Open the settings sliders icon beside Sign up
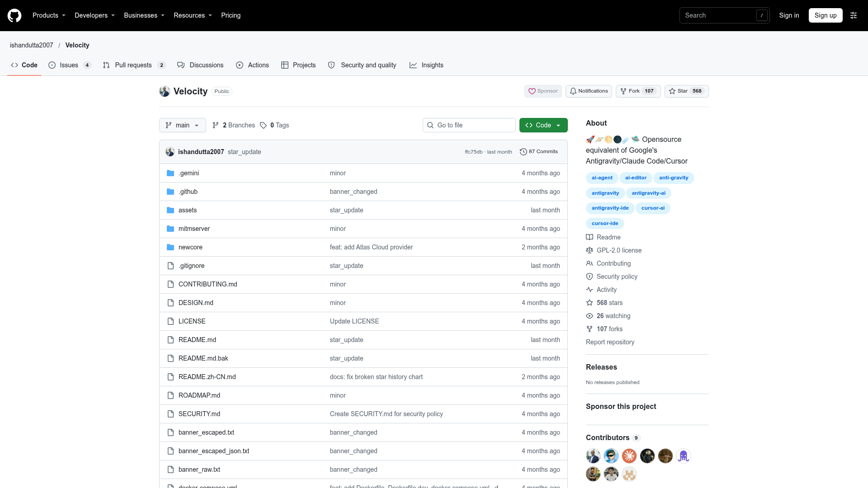The height and width of the screenshot is (488, 868). pos(854,15)
